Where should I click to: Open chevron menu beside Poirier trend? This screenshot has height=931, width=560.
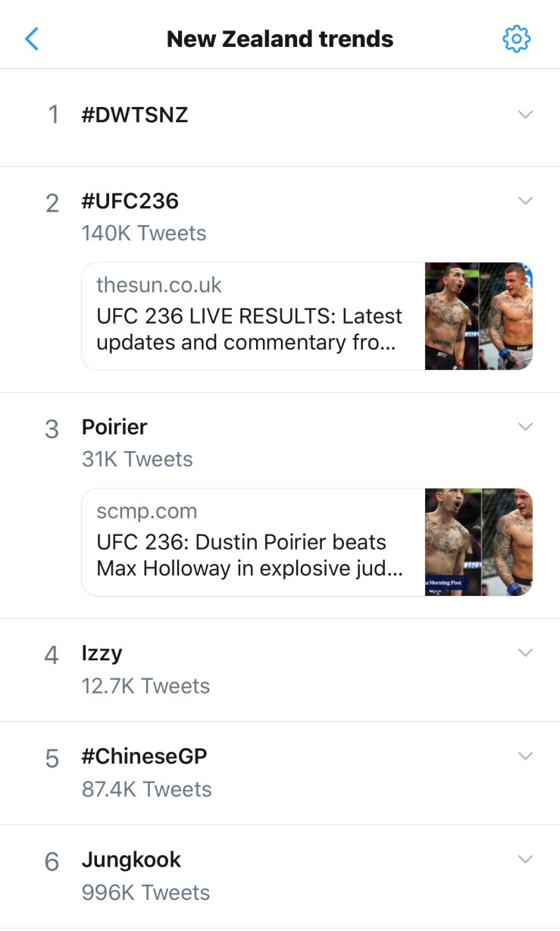tap(524, 427)
